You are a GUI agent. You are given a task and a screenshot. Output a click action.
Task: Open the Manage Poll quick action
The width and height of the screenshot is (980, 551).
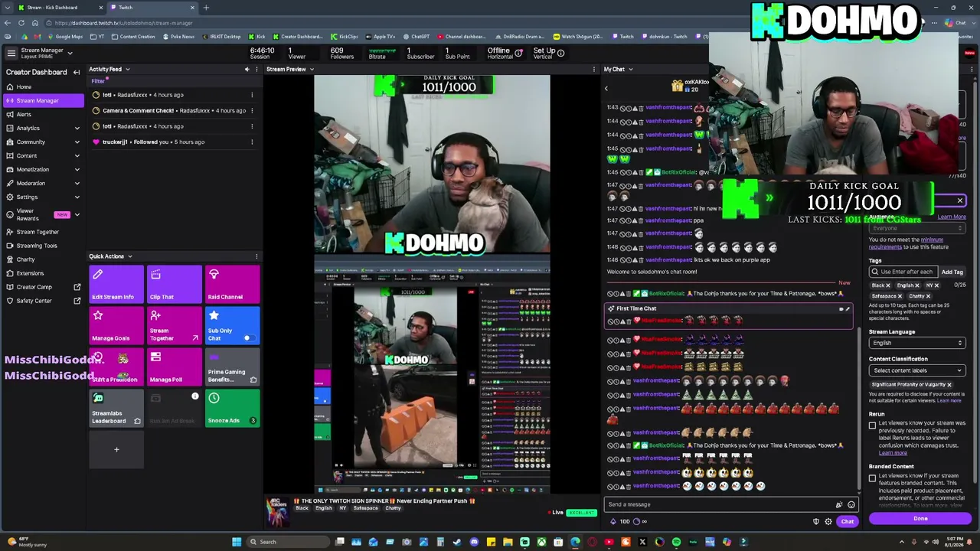(x=174, y=367)
